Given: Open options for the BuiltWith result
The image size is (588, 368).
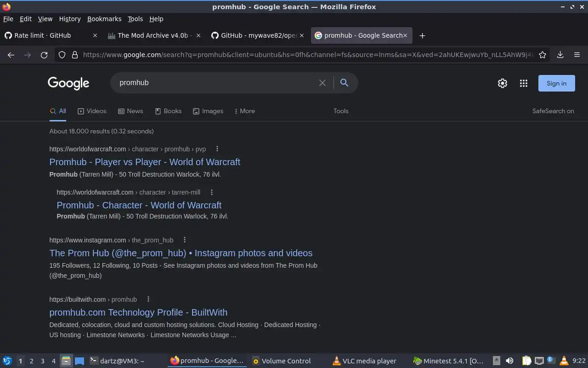Looking at the screenshot, I should click(148, 299).
